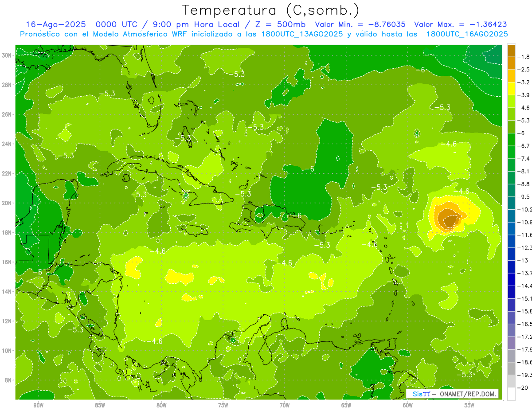The image size is (532, 411).
Task: Click the '20N' latitude axis label
Action: pyautogui.click(x=7, y=203)
